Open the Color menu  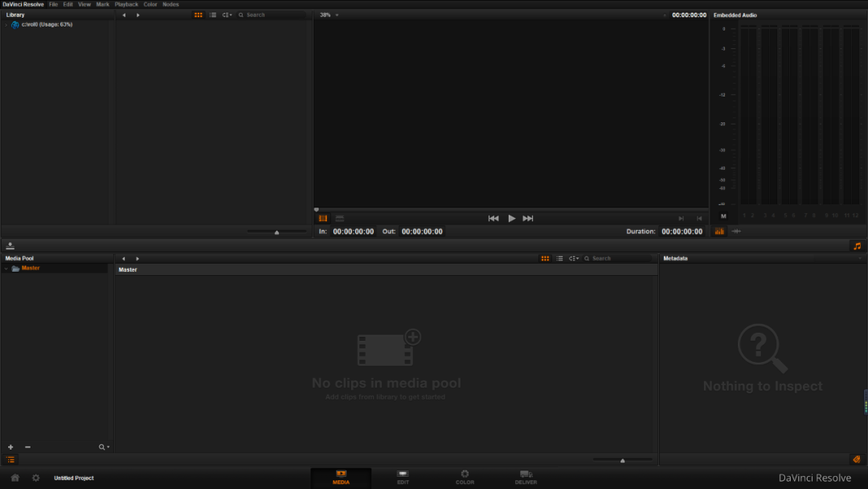tap(150, 5)
